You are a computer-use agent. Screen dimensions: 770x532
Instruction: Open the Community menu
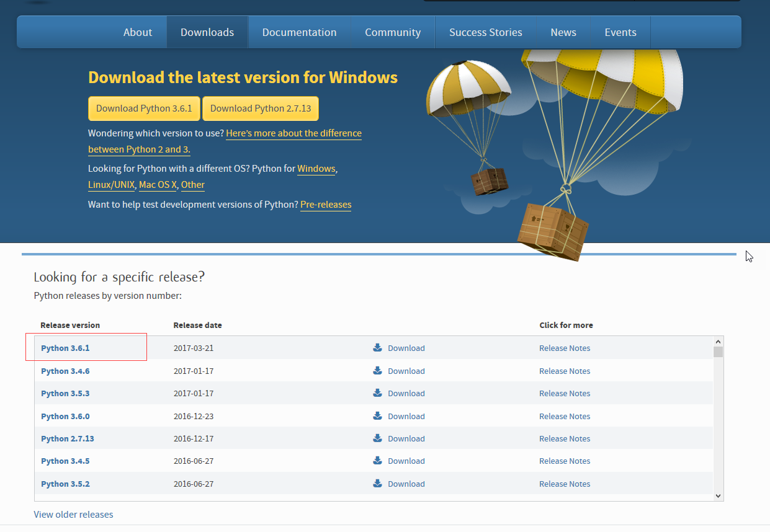pyautogui.click(x=393, y=32)
